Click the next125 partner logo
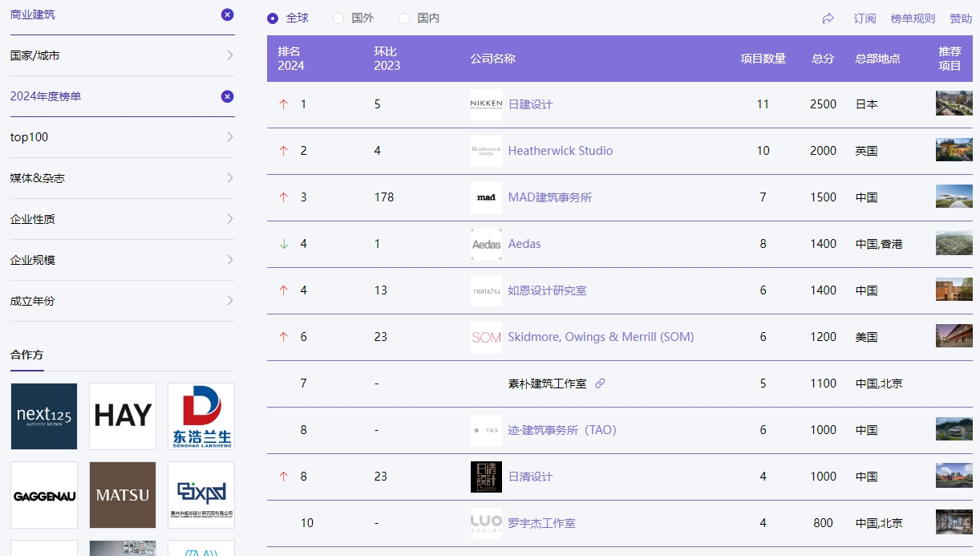This screenshot has width=980, height=556. [44, 416]
